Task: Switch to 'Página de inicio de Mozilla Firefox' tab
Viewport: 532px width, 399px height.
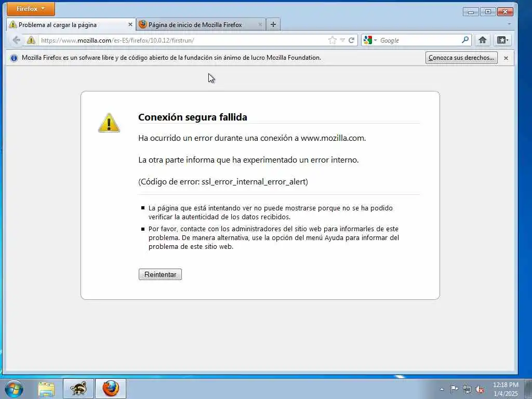Action: tap(201, 25)
